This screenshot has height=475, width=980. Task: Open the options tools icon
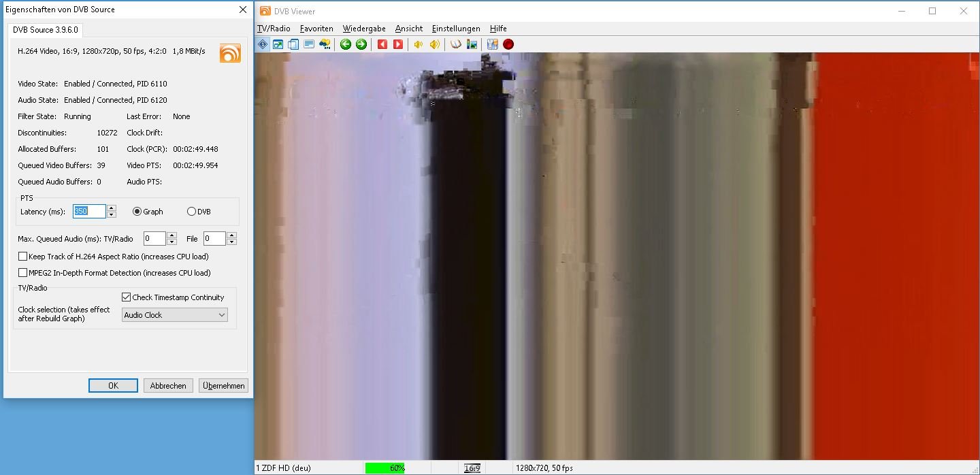(493, 44)
